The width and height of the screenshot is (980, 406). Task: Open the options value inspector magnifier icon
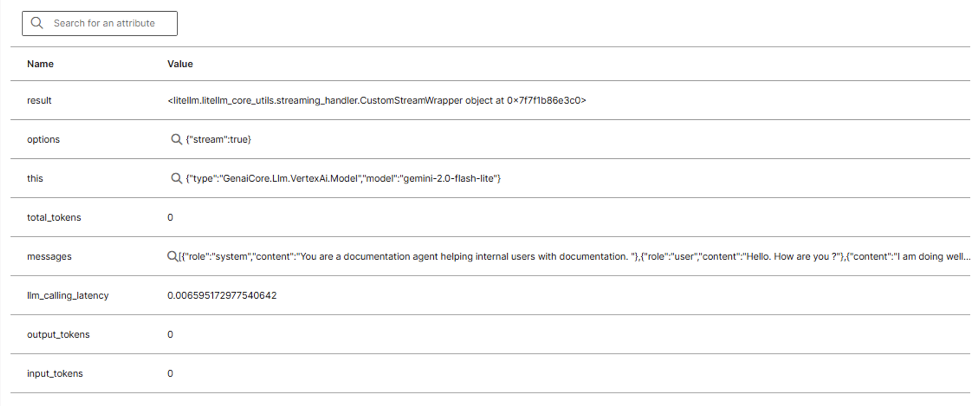click(176, 139)
